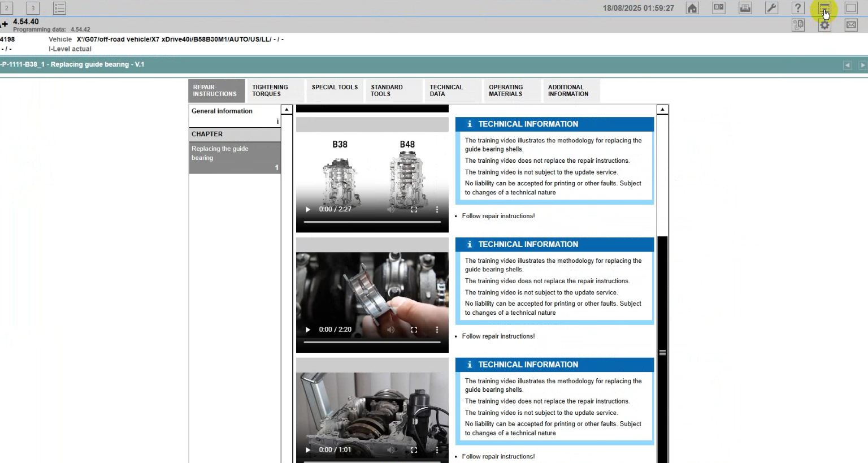Open the settings gear icon
This screenshot has height=463, width=868.
[824, 25]
